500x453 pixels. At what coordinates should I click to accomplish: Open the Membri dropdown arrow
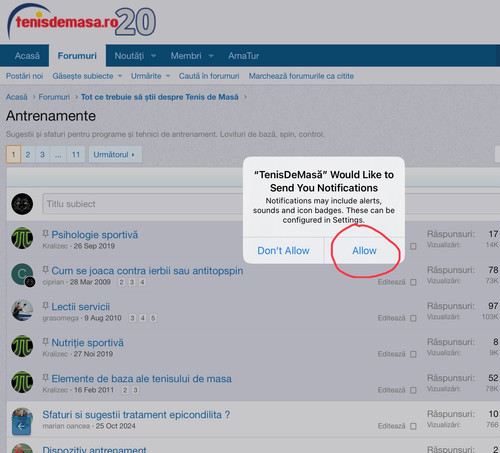pyautogui.click(x=211, y=56)
